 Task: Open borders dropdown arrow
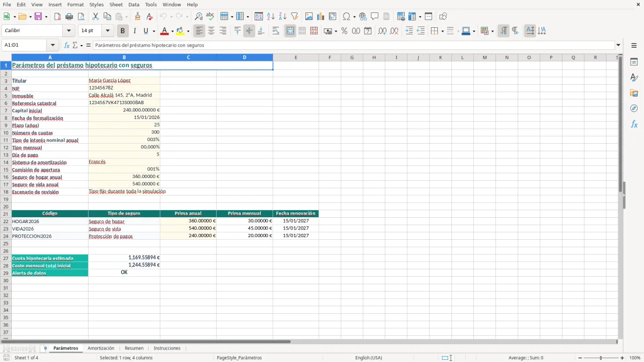[x=442, y=31]
